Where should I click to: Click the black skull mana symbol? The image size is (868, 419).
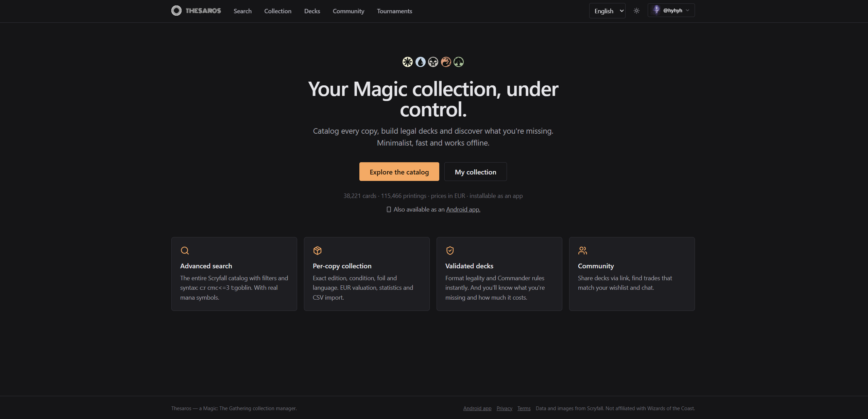433,62
